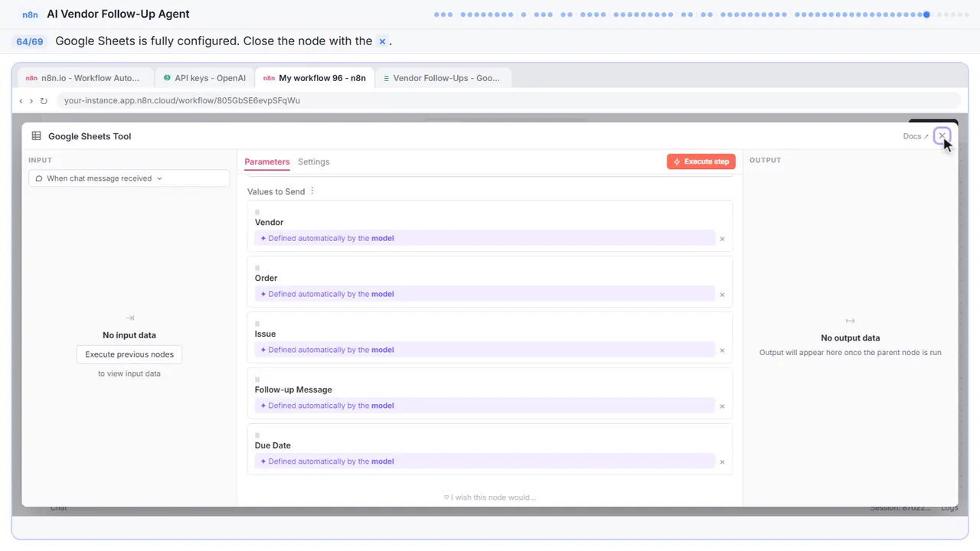The image size is (980, 551).
Task: Remove the Due Date field x icon
Action: [x=722, y=462]
